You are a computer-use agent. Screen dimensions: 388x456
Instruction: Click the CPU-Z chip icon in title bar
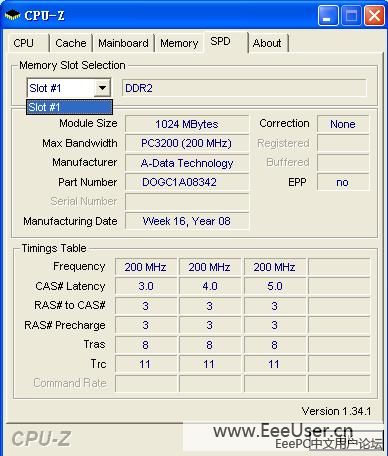[x=13, y=15]
